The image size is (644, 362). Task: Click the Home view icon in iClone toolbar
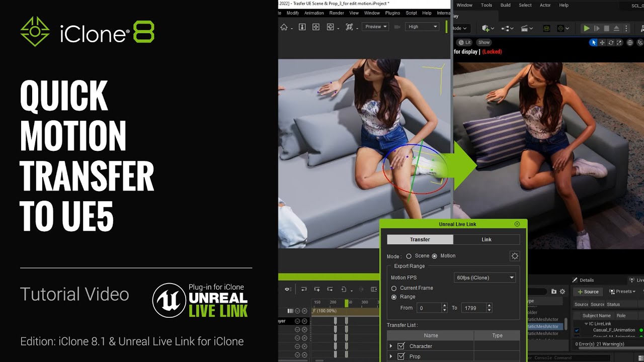pyautogui.click(x=284, y=27)
